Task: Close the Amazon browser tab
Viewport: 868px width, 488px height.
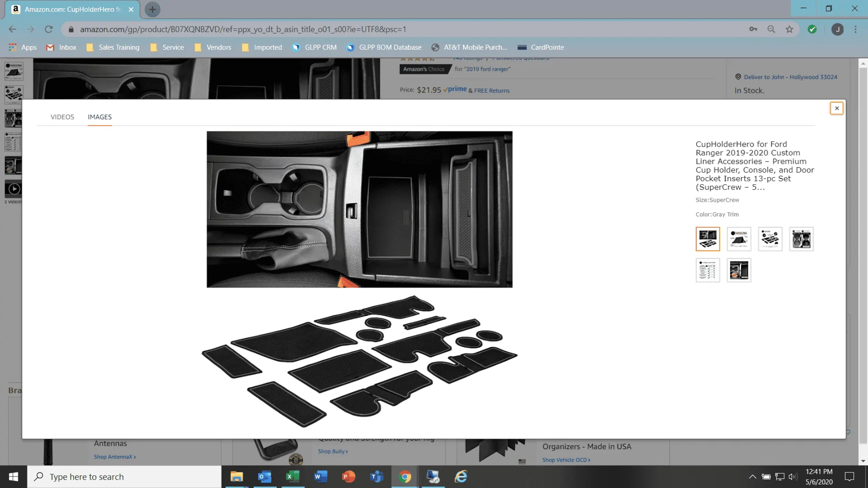Action: [x=131, y=9]
